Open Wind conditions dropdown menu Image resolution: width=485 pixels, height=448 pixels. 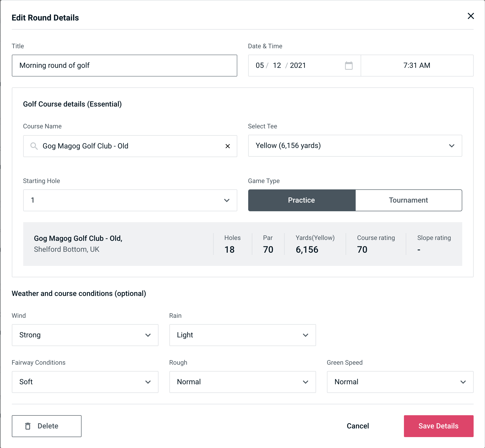[85, 335]
